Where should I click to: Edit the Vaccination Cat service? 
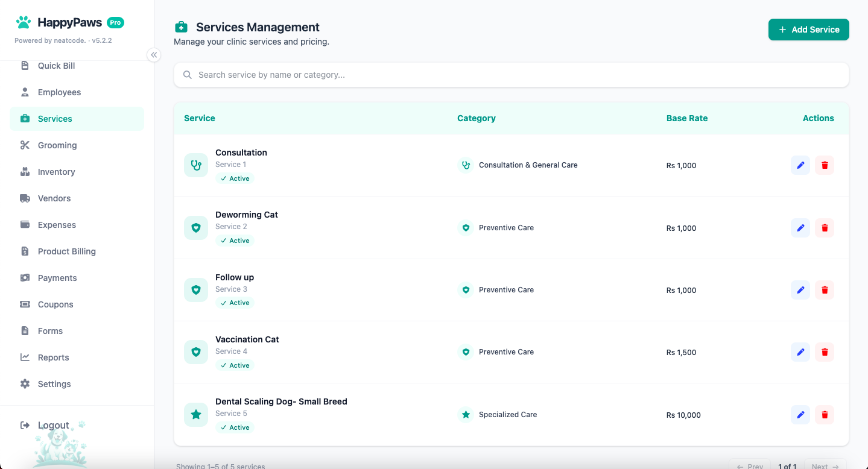[800, 352]
